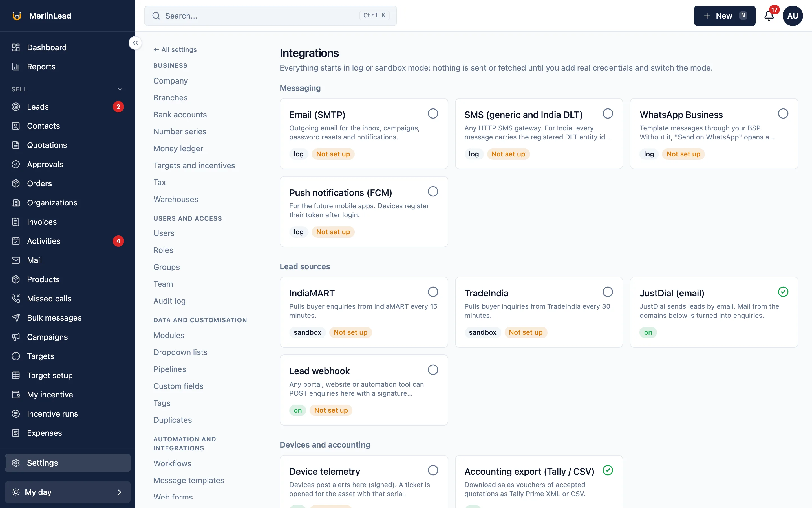Viewport: 812px width, 508px height.
Task: Click the Orders box icon
Action: [16, 183]
